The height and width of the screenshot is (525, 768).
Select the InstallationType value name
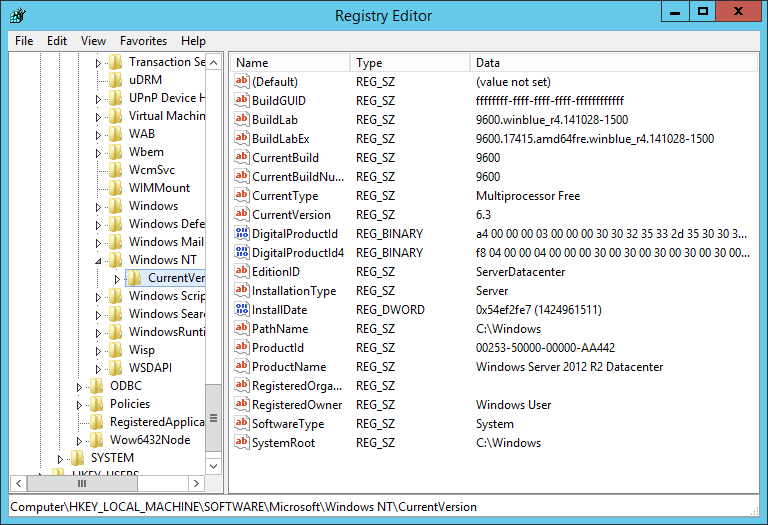coord(294,291)
